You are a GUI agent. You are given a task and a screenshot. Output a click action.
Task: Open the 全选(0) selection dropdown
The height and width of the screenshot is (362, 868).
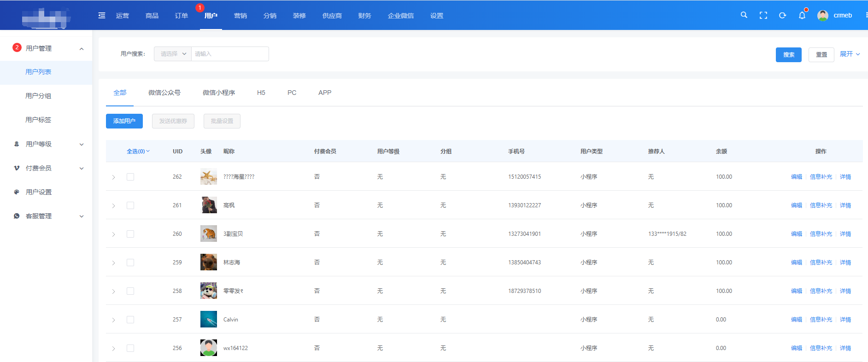click(138, 151)
